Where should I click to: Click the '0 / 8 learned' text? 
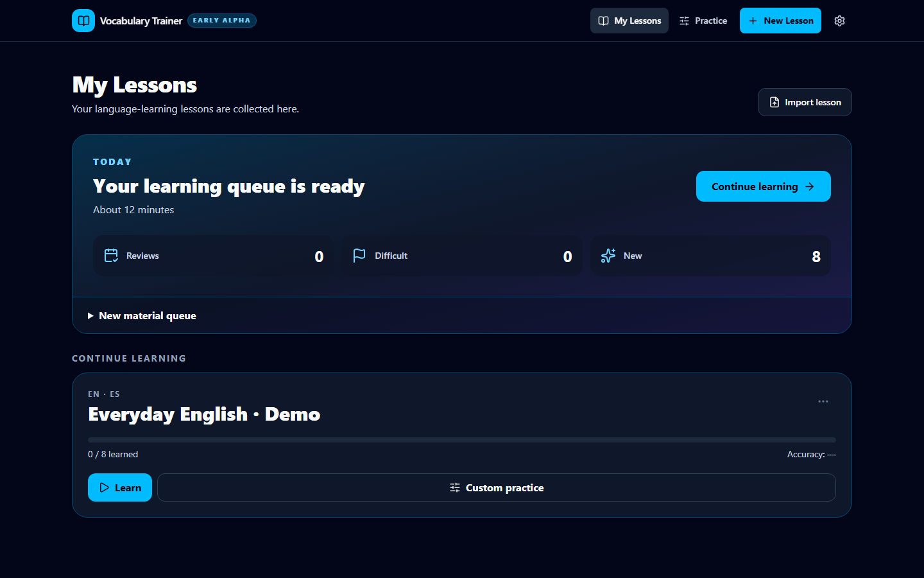[x=113, y=454]
